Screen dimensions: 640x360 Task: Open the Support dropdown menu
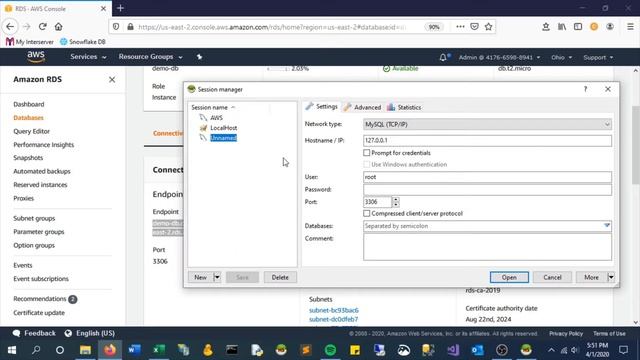point(598,58)
